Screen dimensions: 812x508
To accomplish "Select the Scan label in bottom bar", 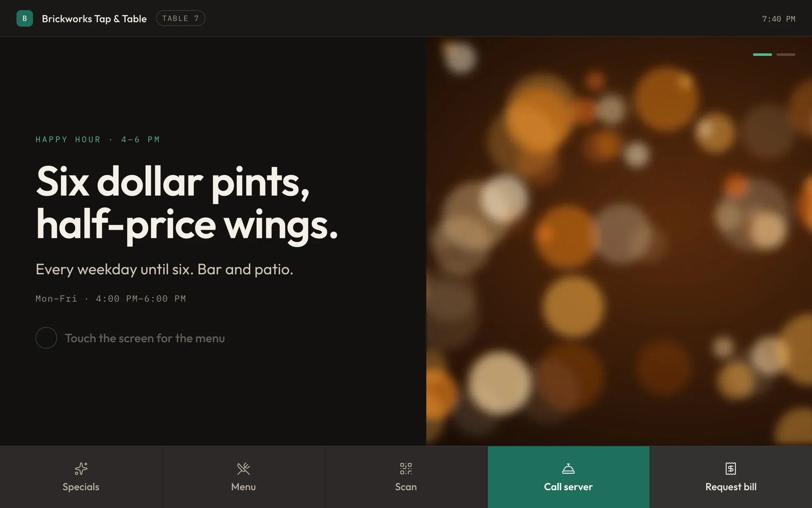I will click(406, 487).
